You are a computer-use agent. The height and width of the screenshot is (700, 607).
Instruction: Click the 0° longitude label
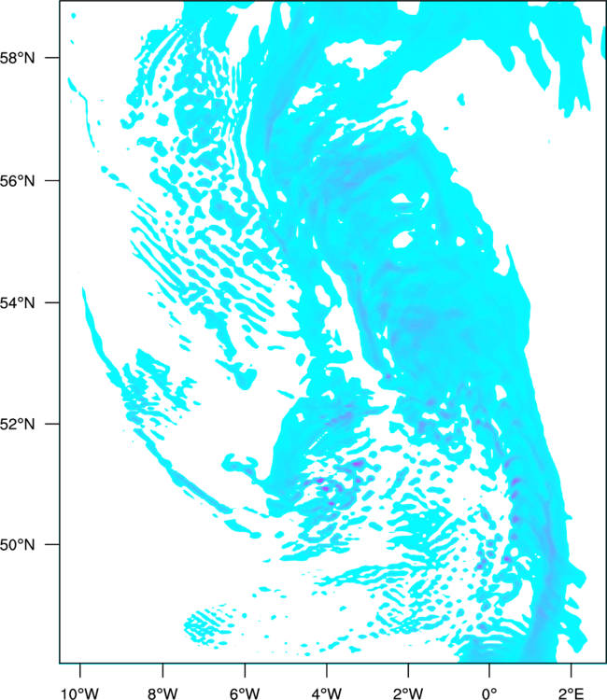point(489,693)
